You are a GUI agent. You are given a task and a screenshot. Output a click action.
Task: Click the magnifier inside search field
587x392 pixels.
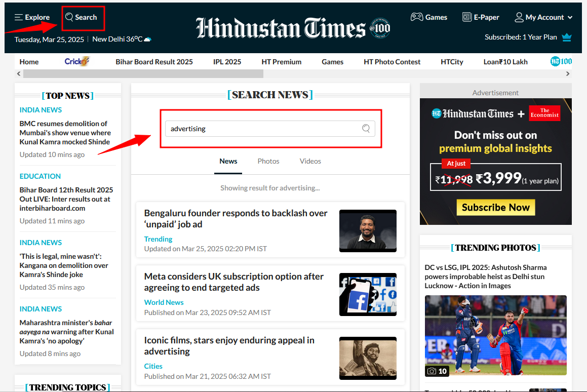point(366,129)
